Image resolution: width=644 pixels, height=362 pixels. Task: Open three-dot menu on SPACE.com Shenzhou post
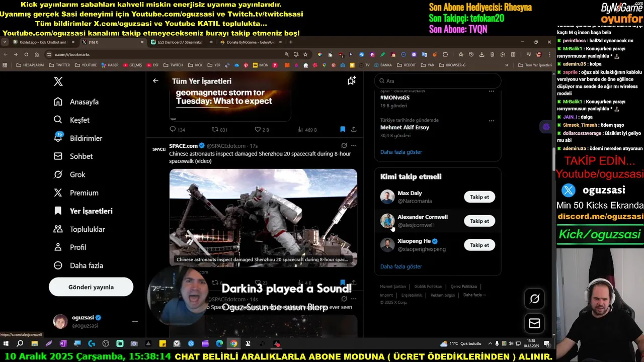354,145
